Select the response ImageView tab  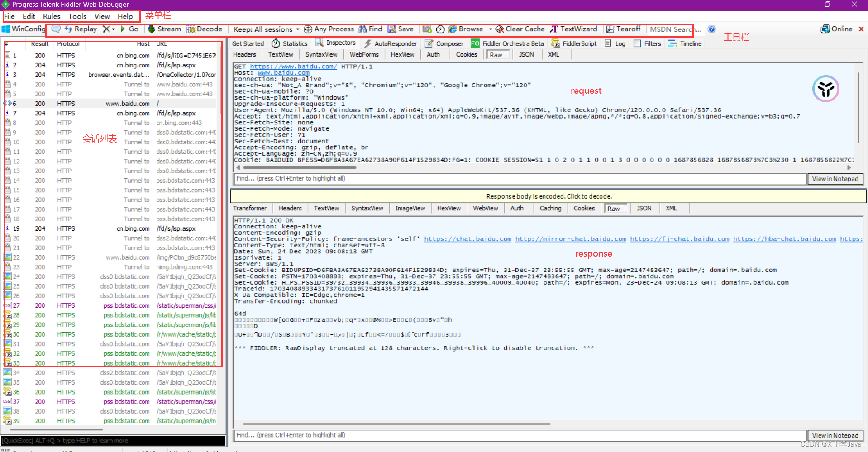tap(410, 208)
